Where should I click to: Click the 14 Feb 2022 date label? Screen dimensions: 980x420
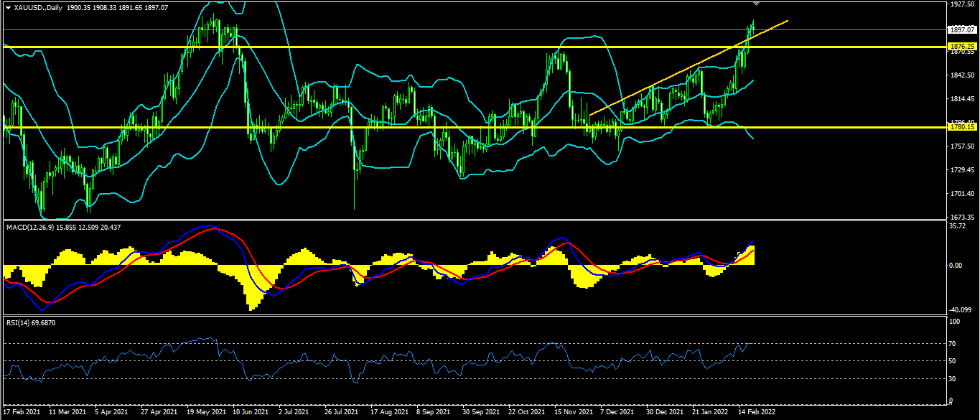click(757, 413)
